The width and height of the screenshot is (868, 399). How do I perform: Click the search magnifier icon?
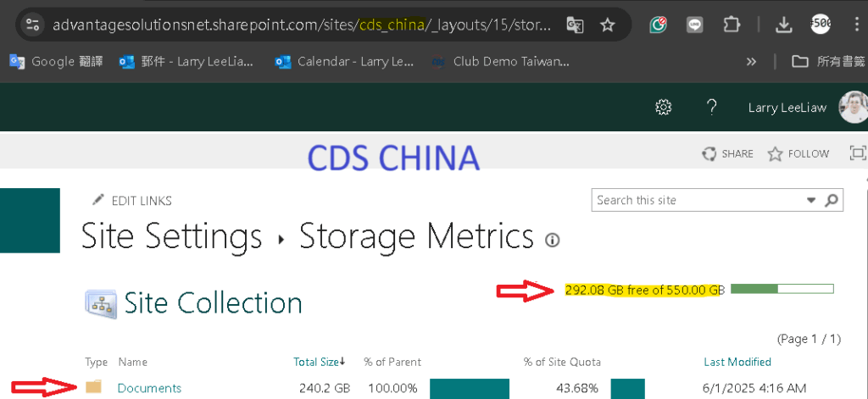[831, 200]
